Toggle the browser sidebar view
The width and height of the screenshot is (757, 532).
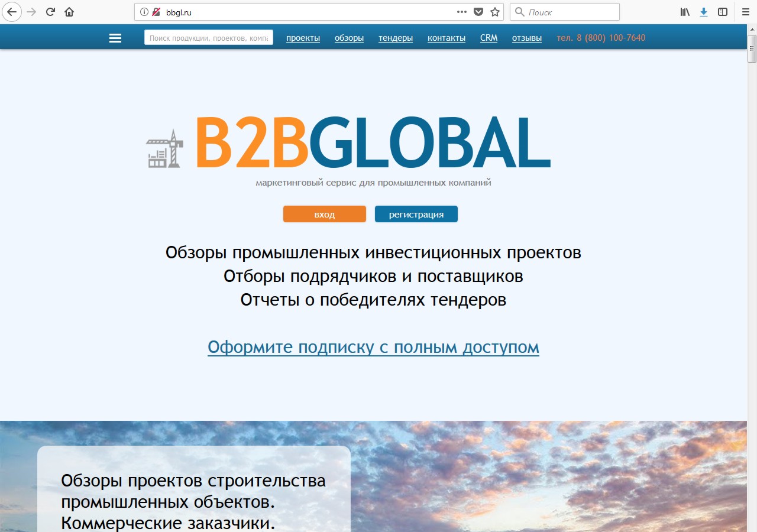coord(722,12)
